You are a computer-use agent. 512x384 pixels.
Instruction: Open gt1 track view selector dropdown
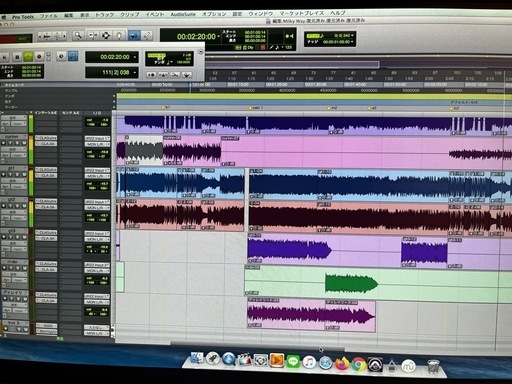pyautogui.click(x=13, y=181)
